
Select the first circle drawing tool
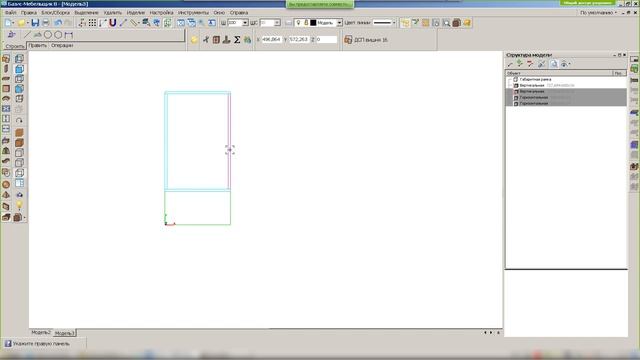[x=48, y=35]
